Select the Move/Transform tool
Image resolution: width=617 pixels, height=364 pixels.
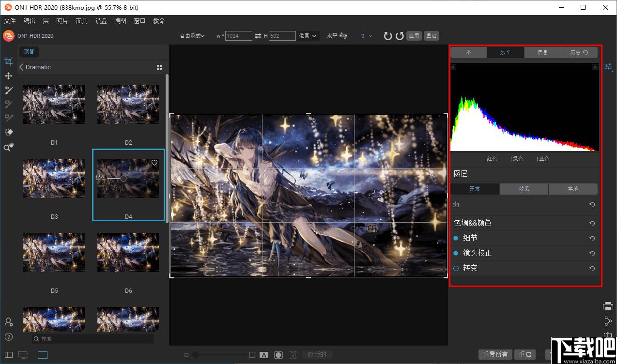pyautogui.click(x=8, y=76)
